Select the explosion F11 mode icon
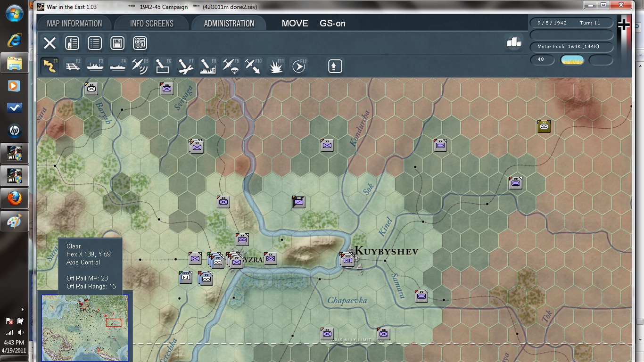644x362 pixels. coord(276,66)
